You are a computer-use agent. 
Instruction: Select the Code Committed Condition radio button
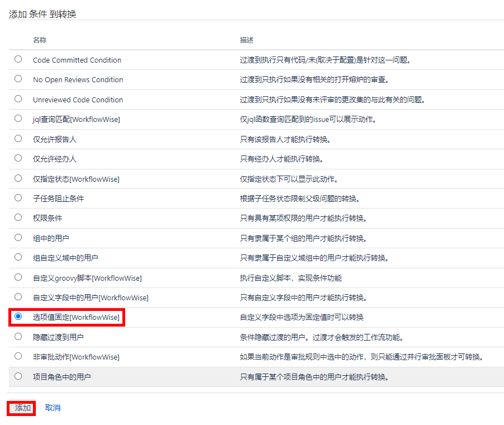pos(18,59)
